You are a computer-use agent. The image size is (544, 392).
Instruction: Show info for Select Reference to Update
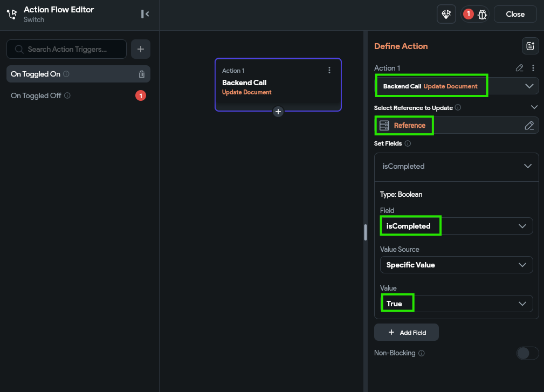pos(458,107)
